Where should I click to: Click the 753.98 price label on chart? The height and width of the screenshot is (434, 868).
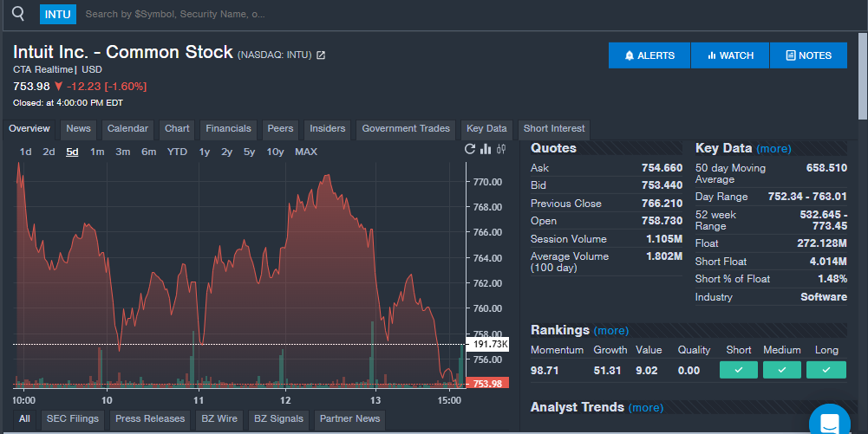pos(487,384)
